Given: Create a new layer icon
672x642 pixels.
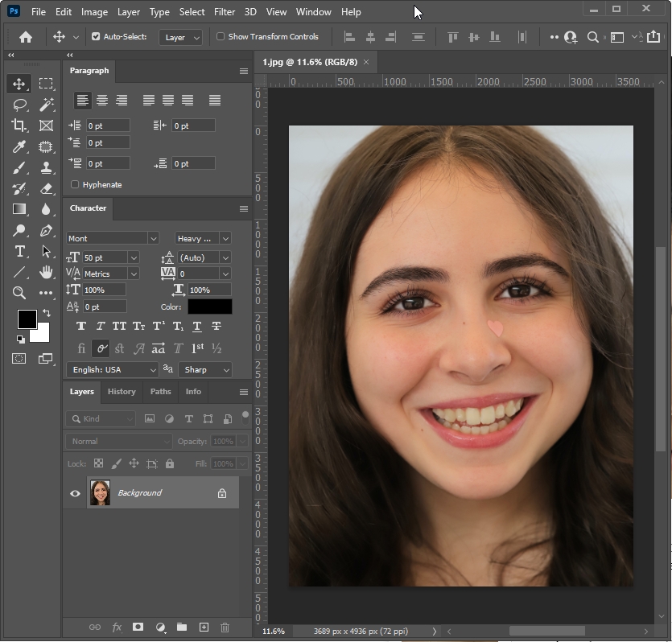Looking at the screenshot, I should click(204, 628).
